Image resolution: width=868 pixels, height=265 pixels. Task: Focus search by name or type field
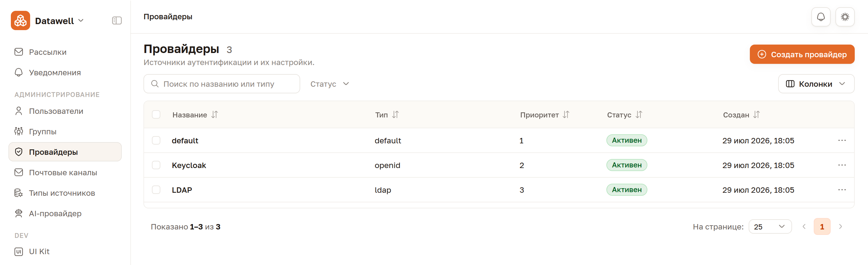222,84
